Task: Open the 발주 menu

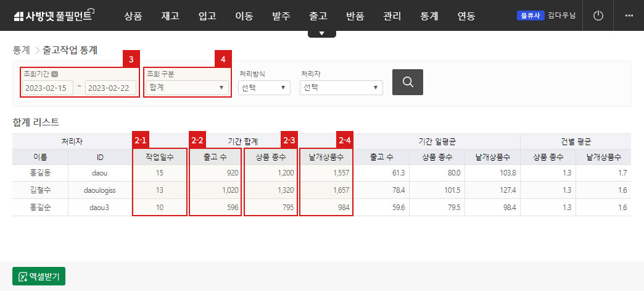Action: click(281, 17)
